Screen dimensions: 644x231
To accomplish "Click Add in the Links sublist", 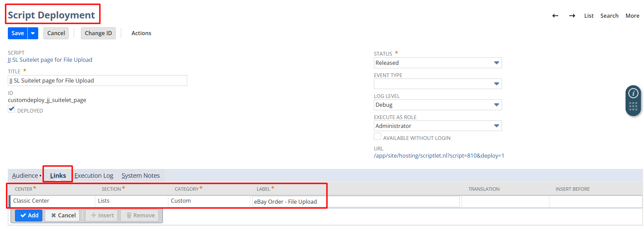I will tap(29, 215).
